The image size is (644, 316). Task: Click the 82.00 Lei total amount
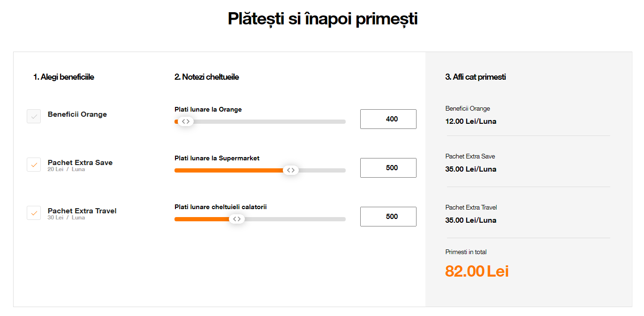click(477, 271)
